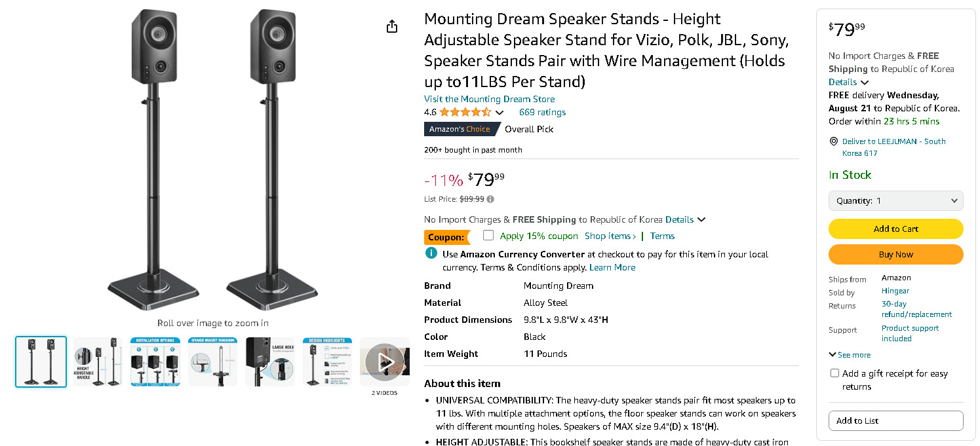
Task: Visit the Mounting Dream Store link
Action: [x=489, y=99]
